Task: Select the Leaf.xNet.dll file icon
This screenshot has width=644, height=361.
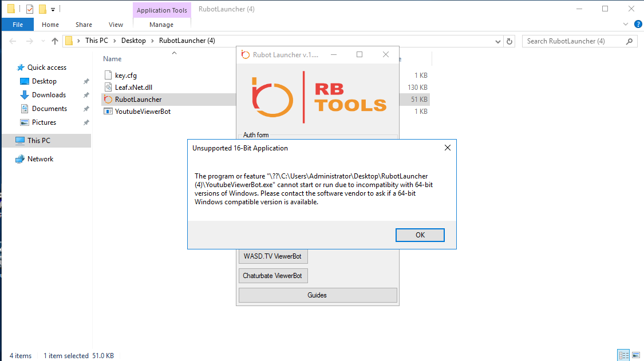Action: click(108, 88)
